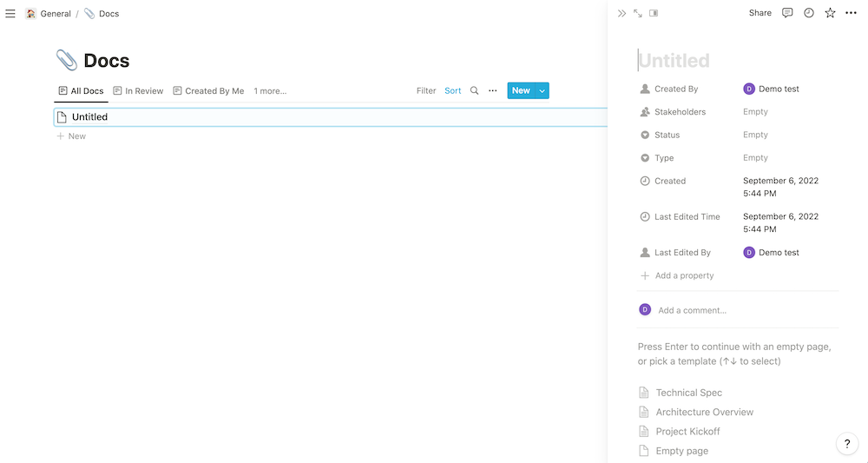Expand the New button dropdown arrow
Screen dimensions: 868x463
point(542,90)
